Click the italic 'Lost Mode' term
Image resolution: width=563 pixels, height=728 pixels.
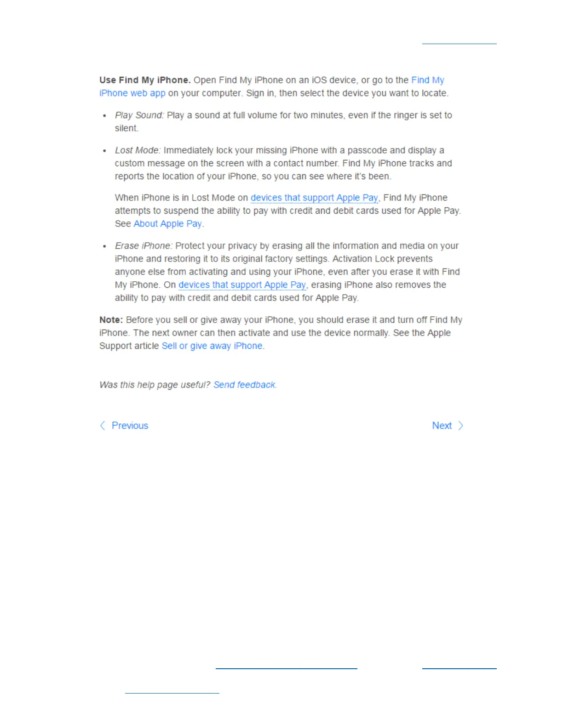point(138,150)
